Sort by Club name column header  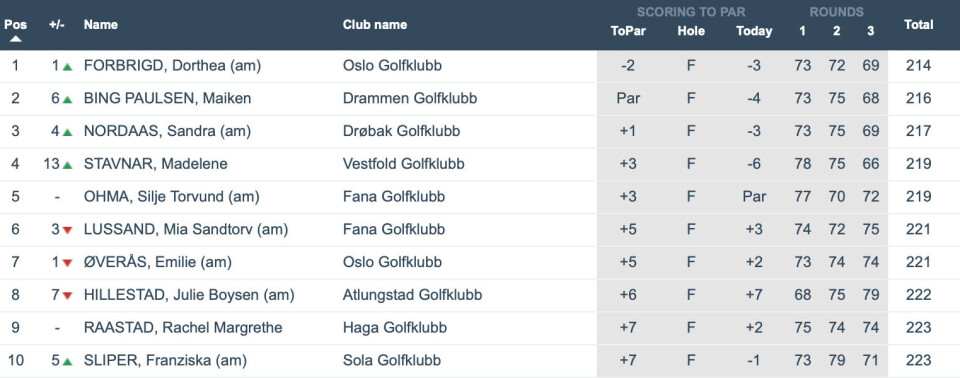375,25
